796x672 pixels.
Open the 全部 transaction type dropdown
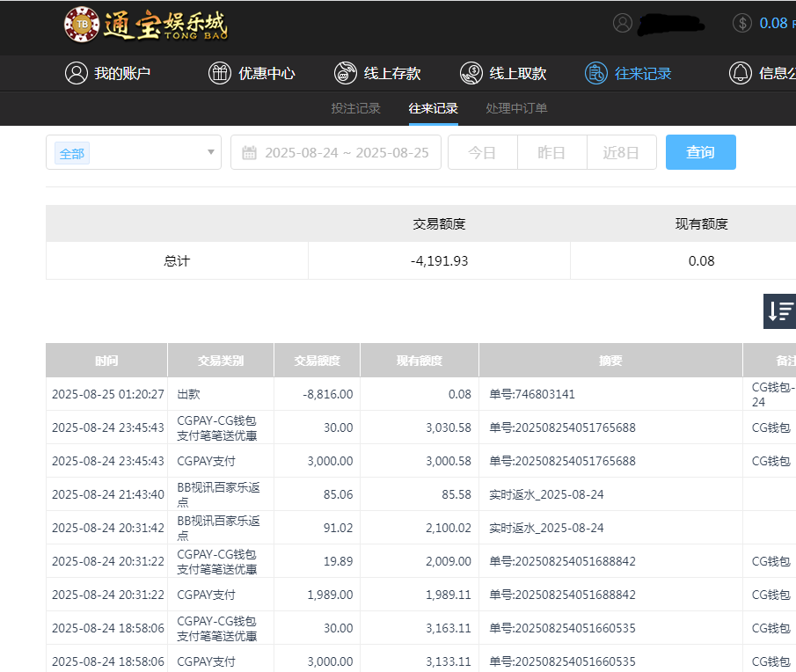[133, 152]
